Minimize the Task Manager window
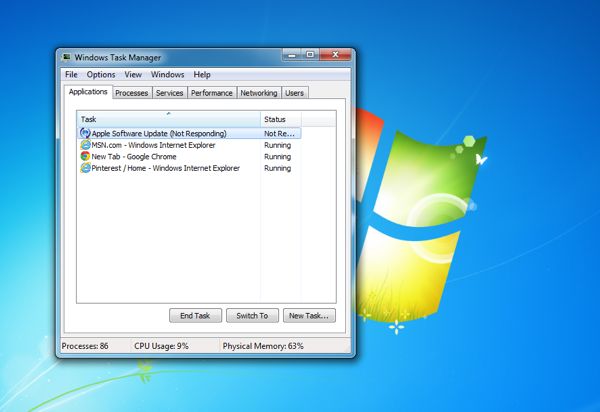This screenshot has height=412, width=600. [x=292, y=55]
